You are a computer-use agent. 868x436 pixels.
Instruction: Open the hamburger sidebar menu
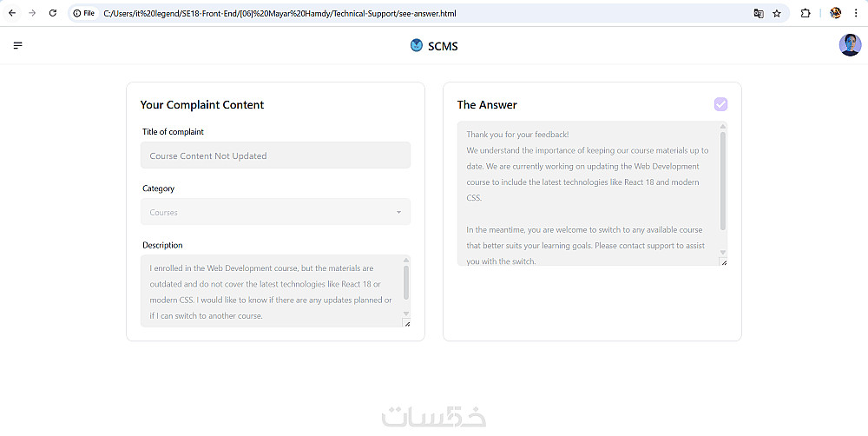coord(18,45)
